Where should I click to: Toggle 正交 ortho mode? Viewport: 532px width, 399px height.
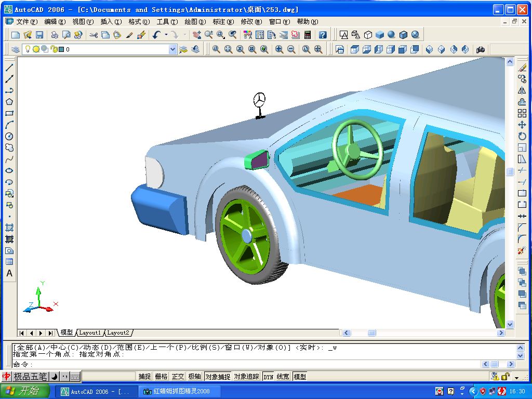tap(178, 377)
